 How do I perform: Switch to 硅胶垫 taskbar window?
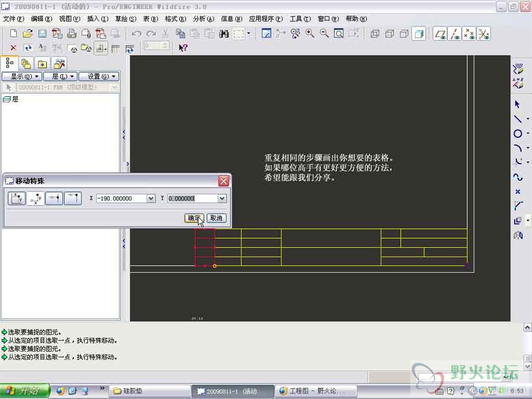(149, 391)
